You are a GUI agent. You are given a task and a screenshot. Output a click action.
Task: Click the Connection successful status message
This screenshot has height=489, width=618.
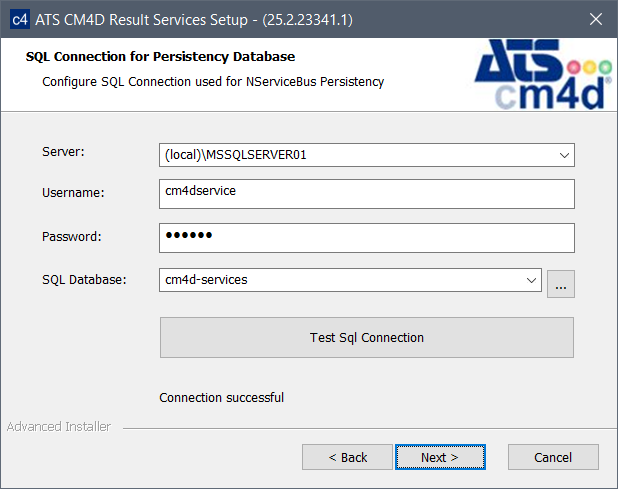tap(222, 398)
